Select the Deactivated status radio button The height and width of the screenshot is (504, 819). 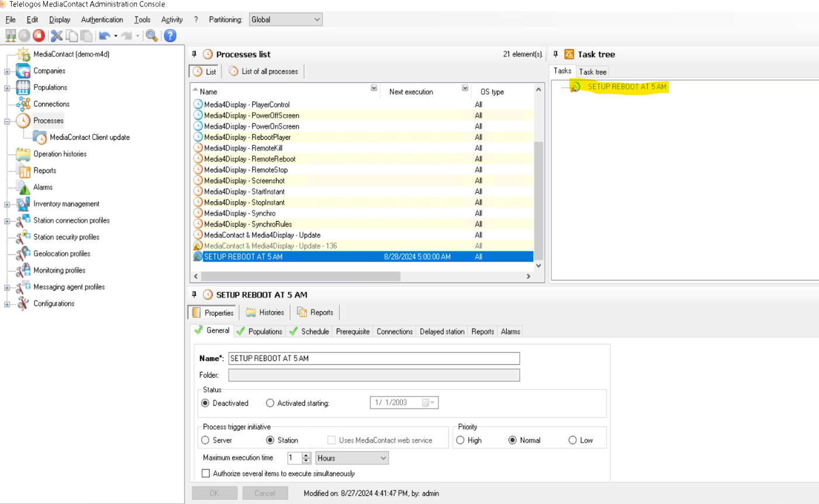click(205, 403)
